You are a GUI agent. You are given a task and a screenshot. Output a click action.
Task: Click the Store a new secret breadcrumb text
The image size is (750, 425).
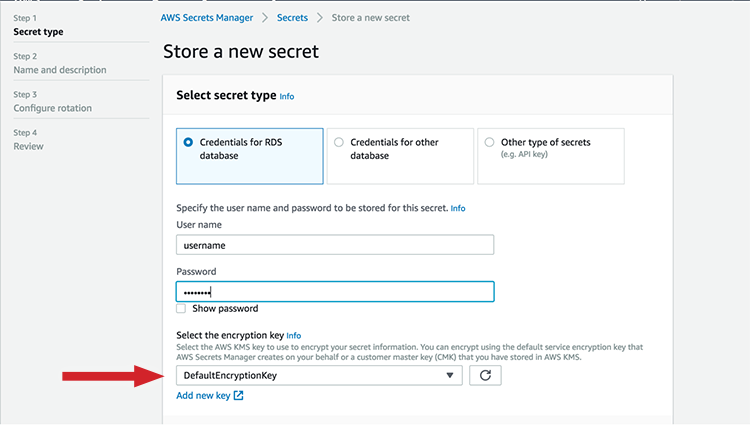click(371, 18)
